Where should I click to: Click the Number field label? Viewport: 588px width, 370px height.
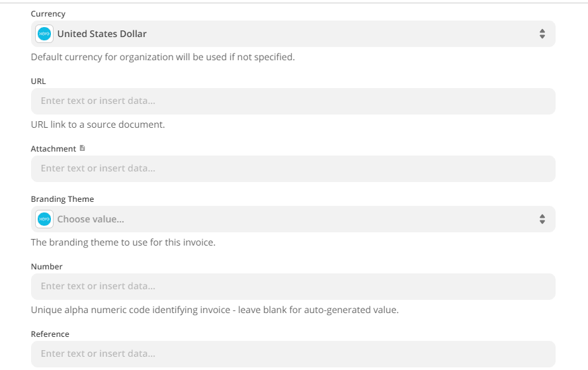(x=46, y=267)
